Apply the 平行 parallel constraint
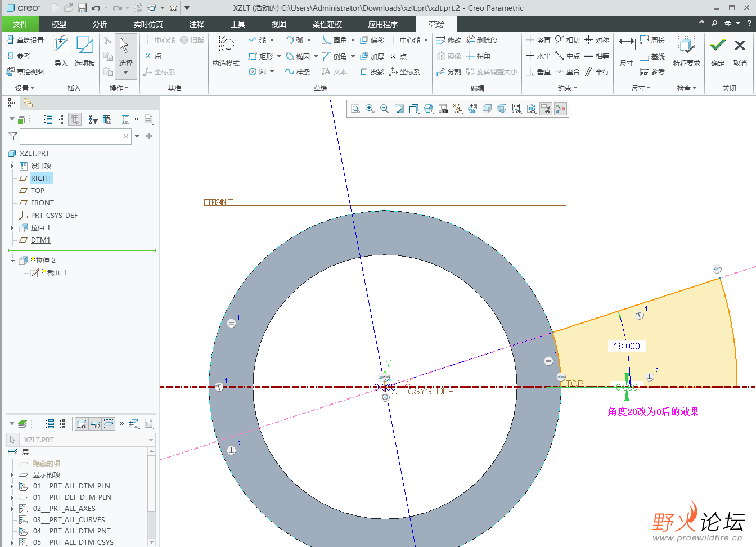Viewport: 756px width, 547px height. click(x=597, y=72)
